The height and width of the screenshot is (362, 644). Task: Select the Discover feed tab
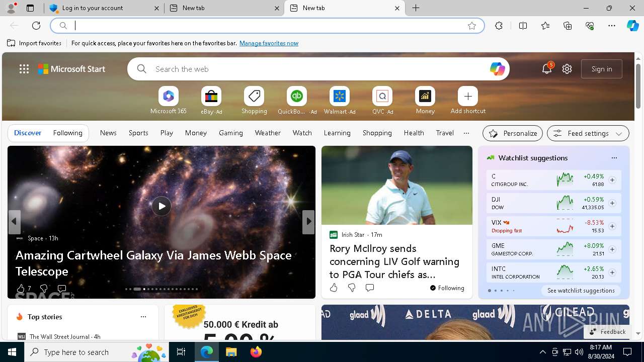point(28,133)
